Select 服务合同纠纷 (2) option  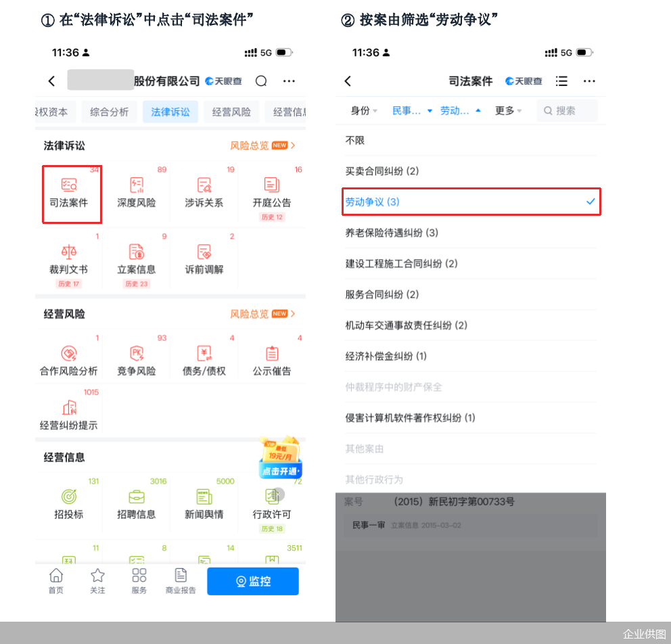tap(471, 294)
